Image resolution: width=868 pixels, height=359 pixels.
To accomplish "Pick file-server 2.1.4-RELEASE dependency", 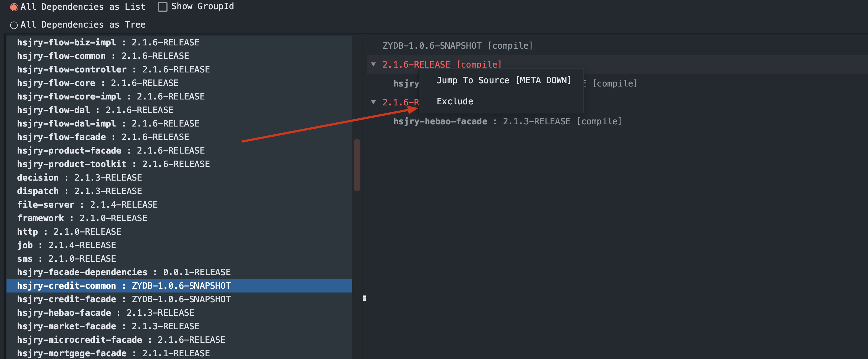I will tap(87, 204).
